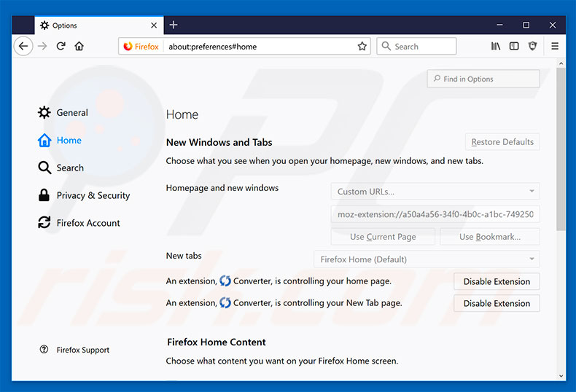The image size is (576, 392).
Task: Open a new tab with plus button
Action: click(174, 25)
